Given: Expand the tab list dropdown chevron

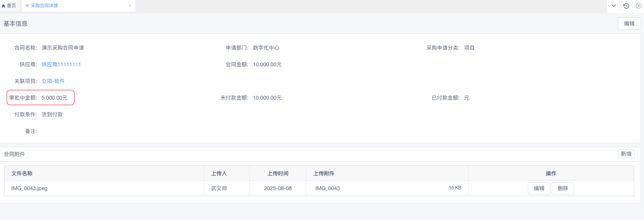Looking at the screenshot, I should pos(614,6).
